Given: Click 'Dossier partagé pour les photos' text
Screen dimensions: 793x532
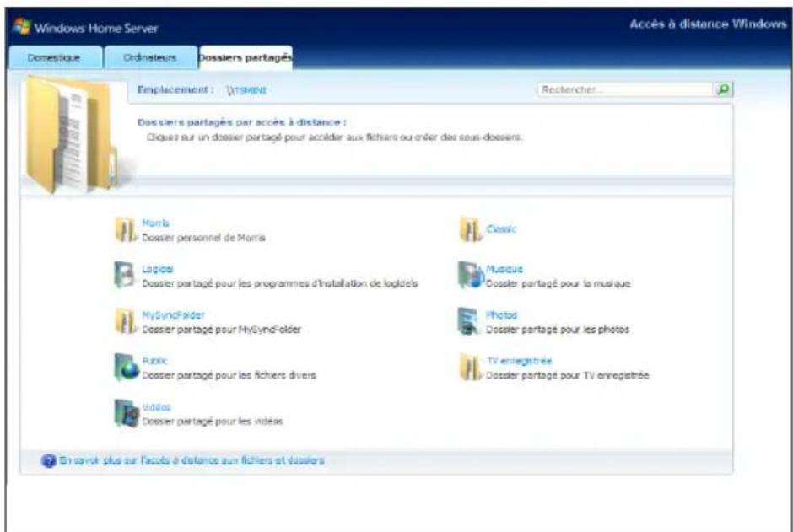Looking at the screenshot, I should click(558, 330).
